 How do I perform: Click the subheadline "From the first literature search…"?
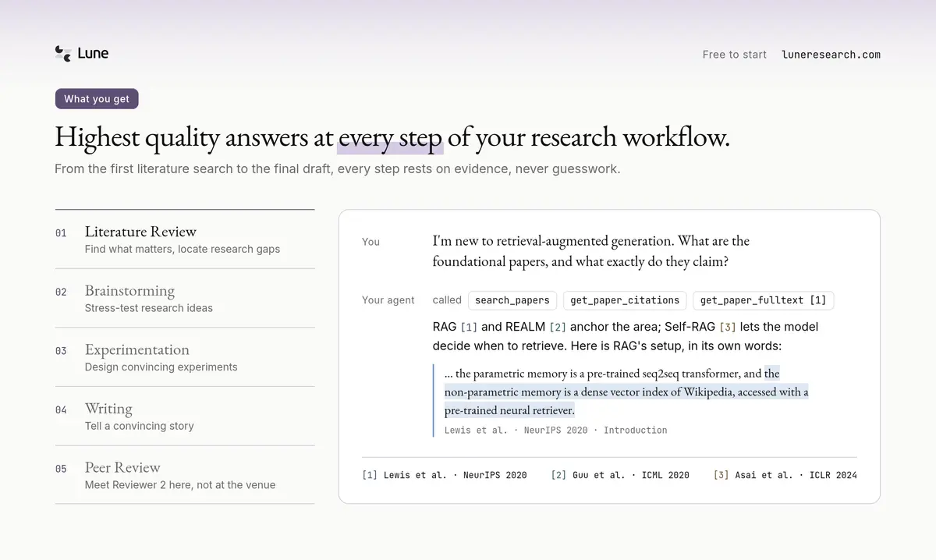tap(337, 168)
